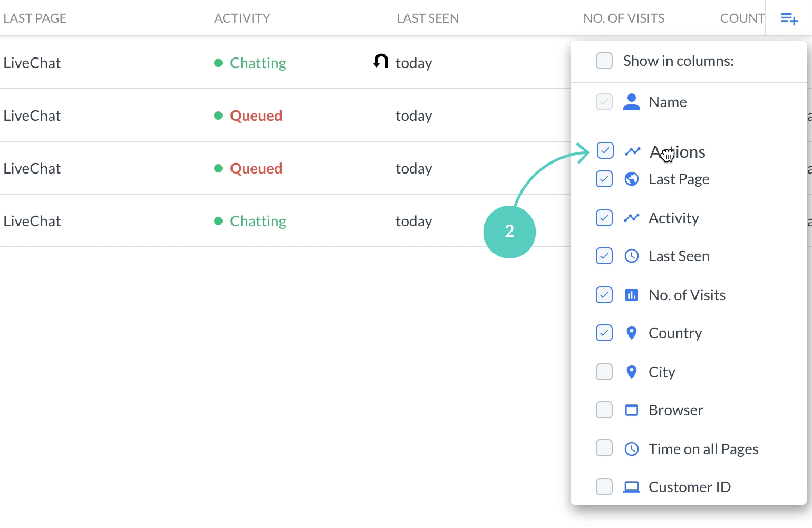Click the clock icon beside Time on all Pages

(x=632, y=449)
